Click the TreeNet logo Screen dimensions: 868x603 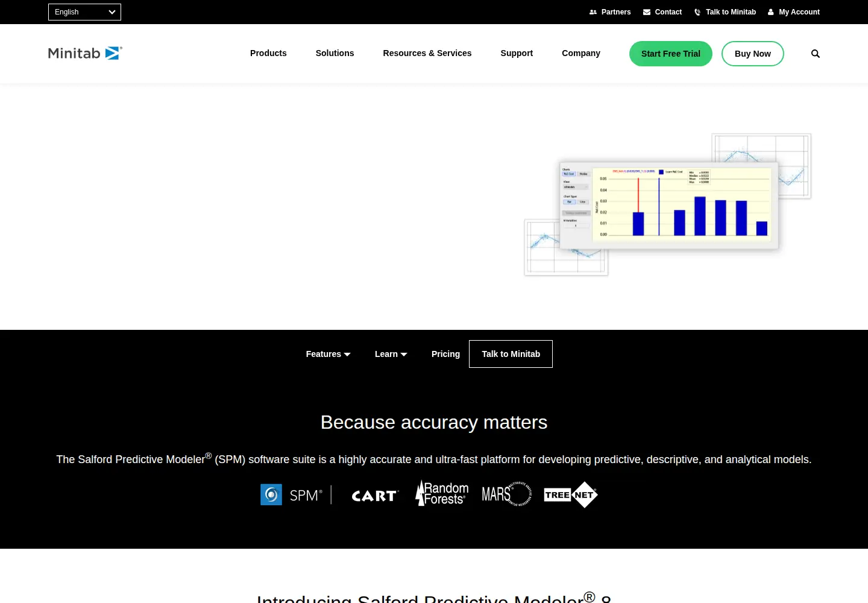pyautogui.click(x=570, y=494)
